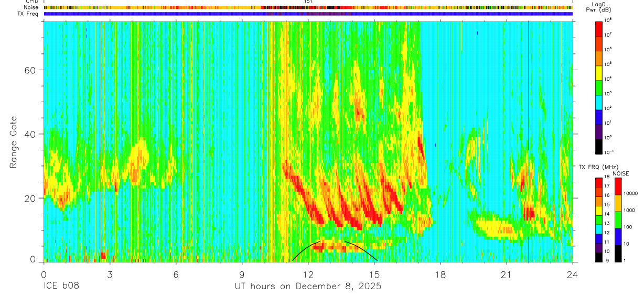Click the purple segment of Lag0 Pwr colorbar
This screenshot has width=644, height=297.
(x=599, y=131)
